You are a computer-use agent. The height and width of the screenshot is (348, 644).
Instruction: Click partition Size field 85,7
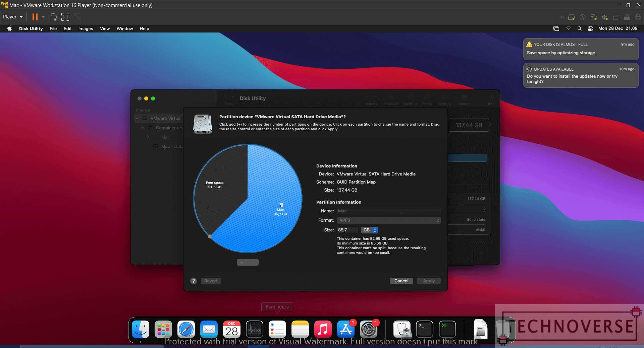click(x=347, y=230)
